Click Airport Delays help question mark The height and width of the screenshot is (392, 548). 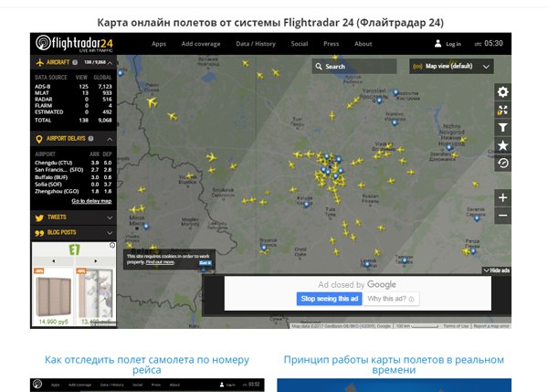pyautogui.click(x=90, y=139)
